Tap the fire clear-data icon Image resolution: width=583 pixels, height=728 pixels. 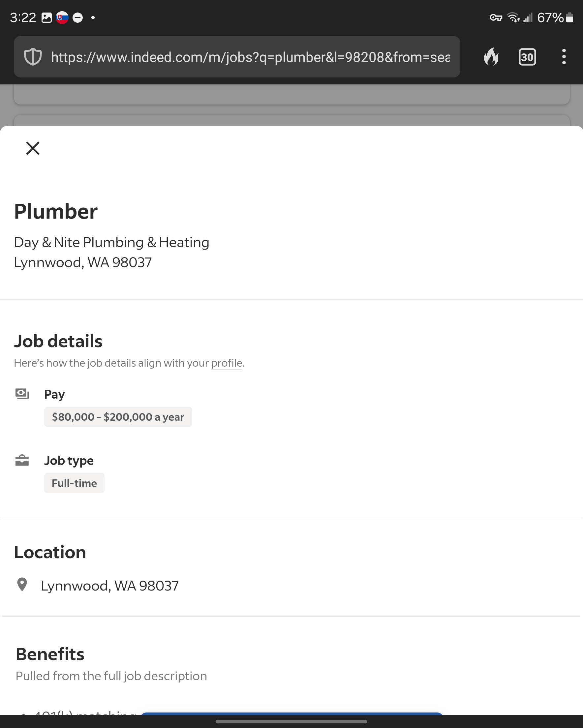click(491, 57)
